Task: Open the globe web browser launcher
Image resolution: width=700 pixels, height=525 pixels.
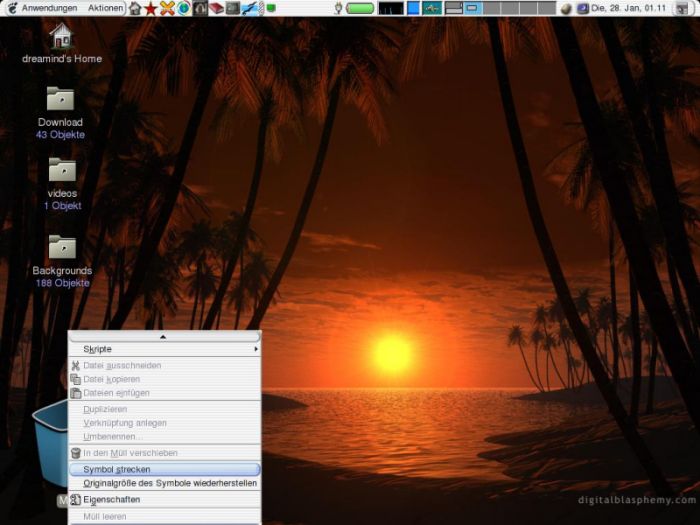Action: [183, 8]
